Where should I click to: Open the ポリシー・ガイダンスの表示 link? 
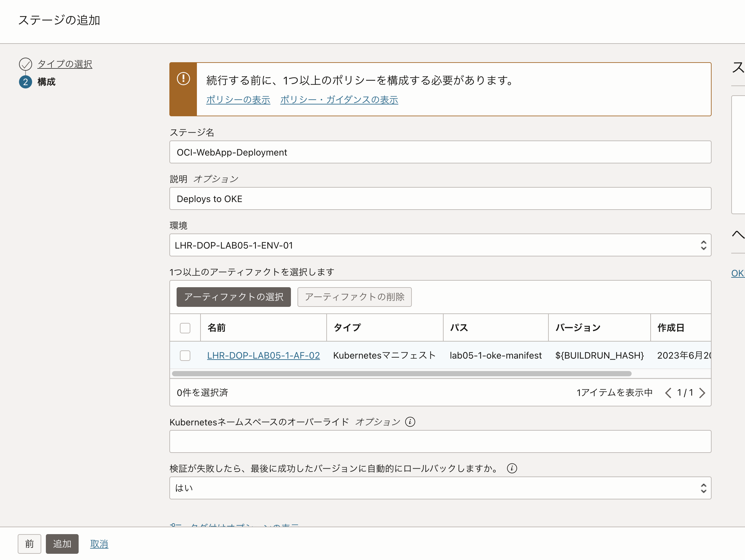(339, 100)
